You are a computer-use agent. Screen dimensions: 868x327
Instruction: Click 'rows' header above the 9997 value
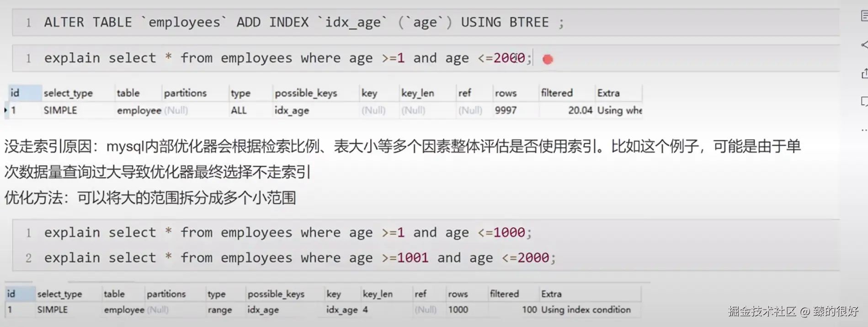click(x=506, y=93)
